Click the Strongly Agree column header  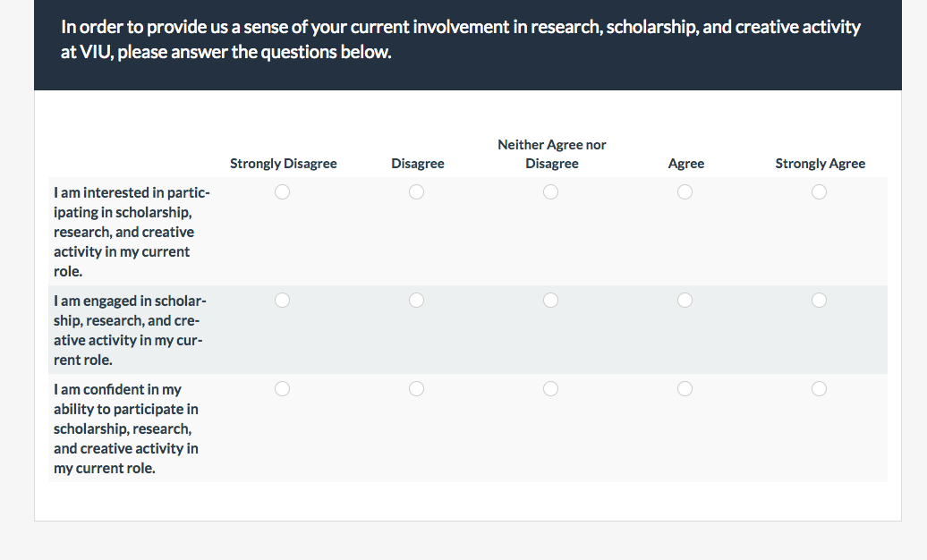click(820, 164)
